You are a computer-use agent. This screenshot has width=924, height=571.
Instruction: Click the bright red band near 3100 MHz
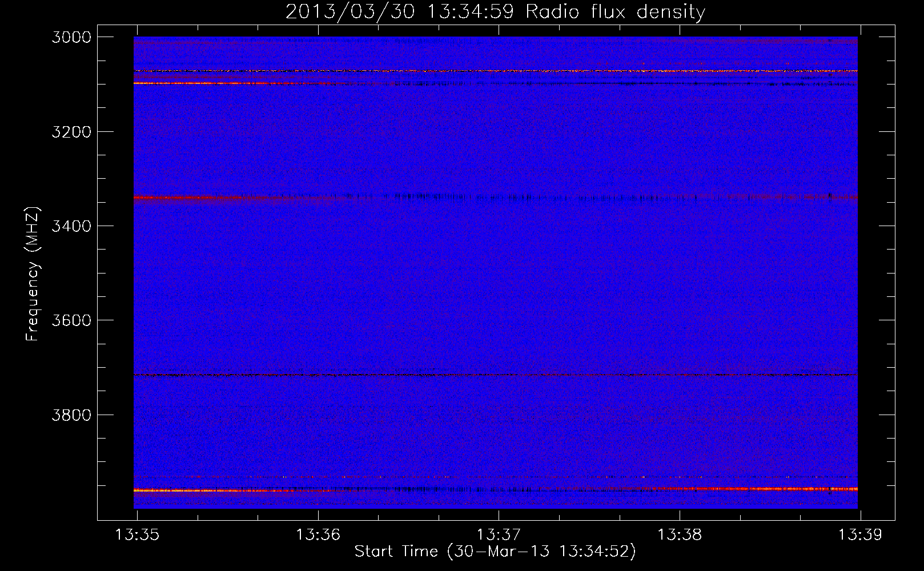tap(240, 83)
